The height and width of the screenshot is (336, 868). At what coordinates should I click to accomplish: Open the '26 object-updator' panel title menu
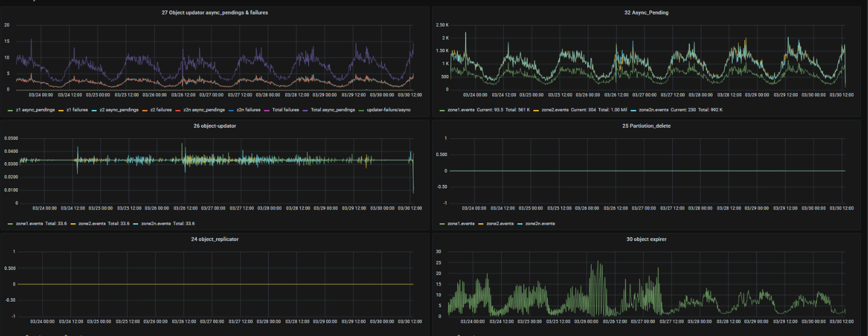[x=214, y=126]
